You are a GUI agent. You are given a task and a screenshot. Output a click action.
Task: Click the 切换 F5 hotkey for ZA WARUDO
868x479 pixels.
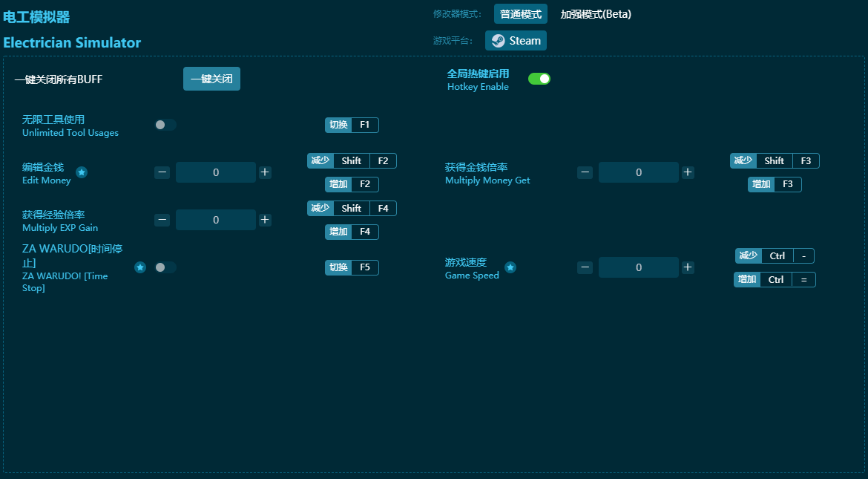351,267
